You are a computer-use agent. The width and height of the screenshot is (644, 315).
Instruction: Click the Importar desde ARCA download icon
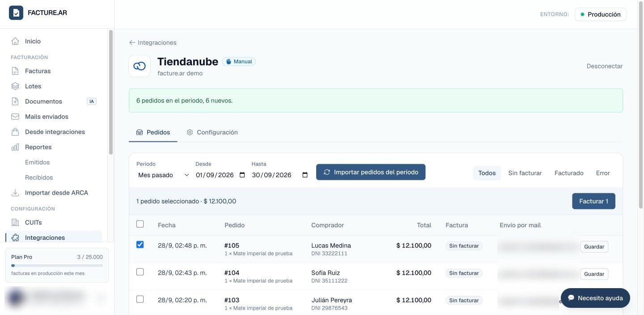point(15,193)
